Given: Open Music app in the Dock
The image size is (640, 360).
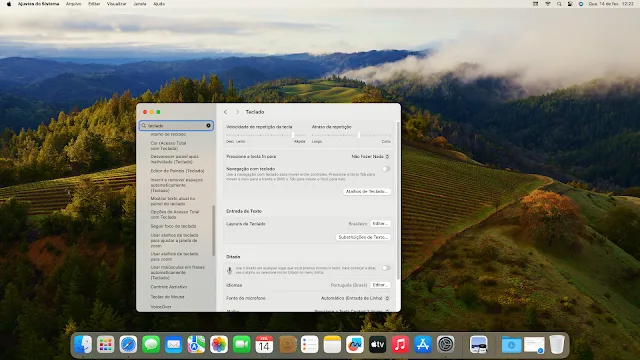Looking at the screenshot, I should click(400, 344).
